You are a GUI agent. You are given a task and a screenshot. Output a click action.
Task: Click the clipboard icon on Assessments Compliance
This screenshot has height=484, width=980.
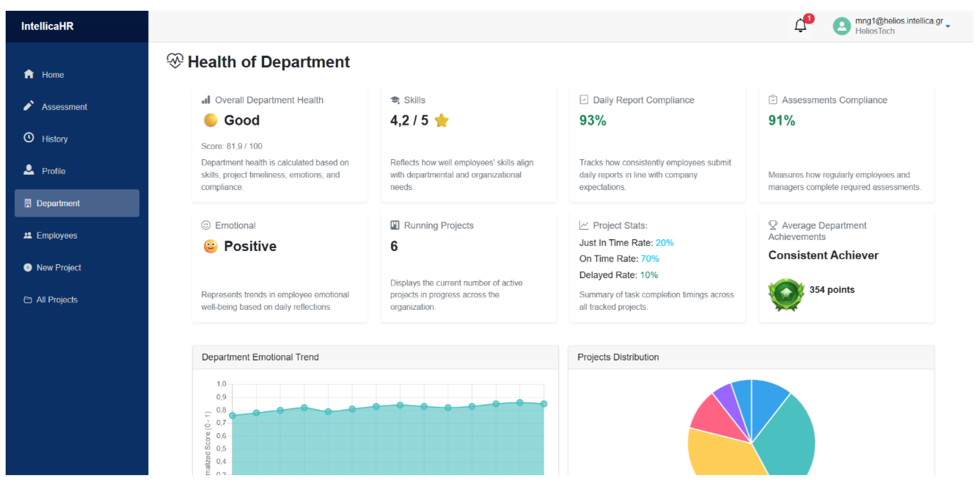[x=773, y=100]
